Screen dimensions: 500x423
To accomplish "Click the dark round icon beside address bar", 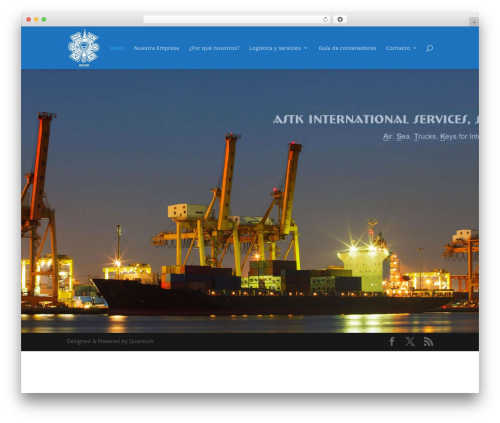I will pos(340,19).
